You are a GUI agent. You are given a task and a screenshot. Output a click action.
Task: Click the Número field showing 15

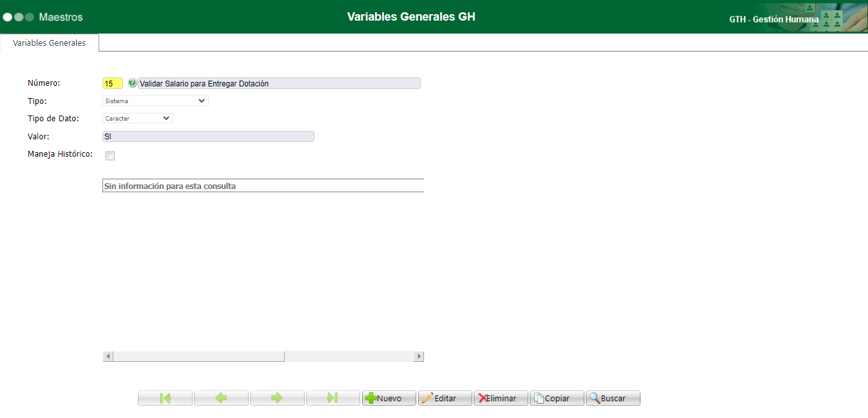[113, 83]
